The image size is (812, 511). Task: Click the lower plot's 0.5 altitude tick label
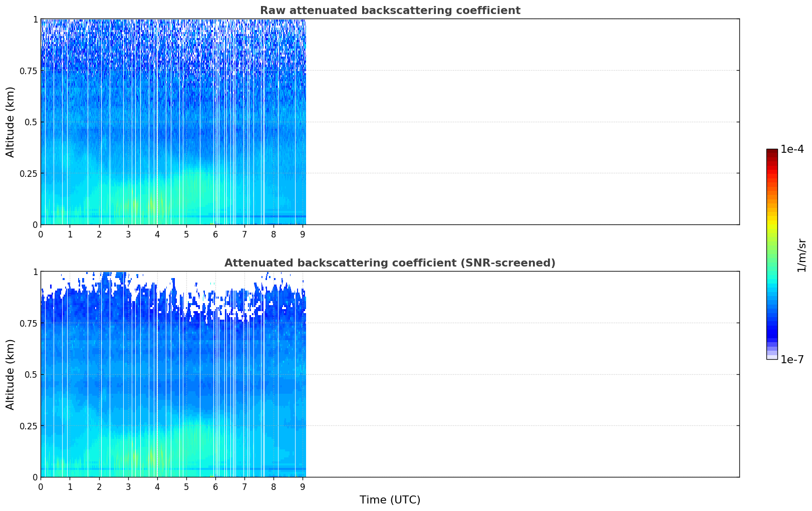pos(31,375)
